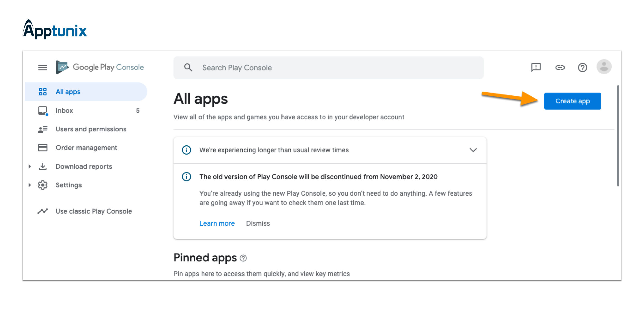644x314 pixels.
Task: Open the feedback announcement icon
Action: coord(536,67)
